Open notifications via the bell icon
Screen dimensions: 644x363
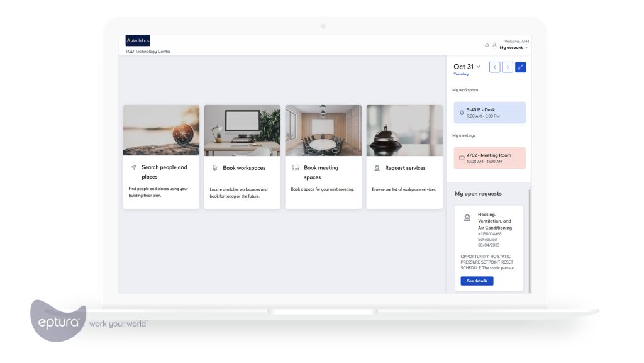click(x=486, y=44)
